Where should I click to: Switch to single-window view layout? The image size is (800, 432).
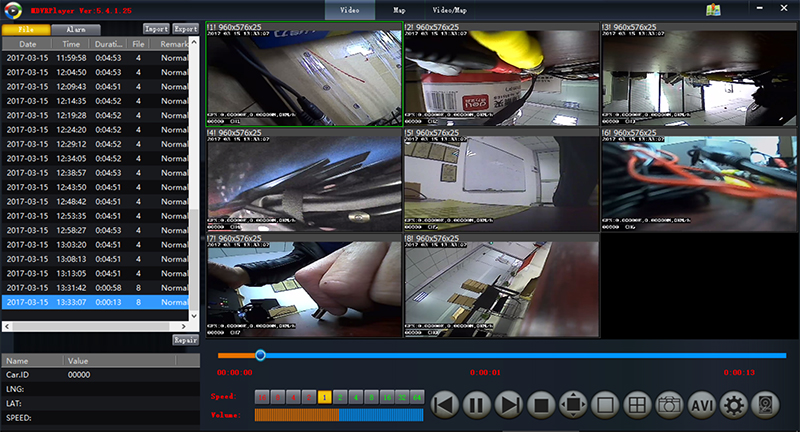(x=604, y=405)
